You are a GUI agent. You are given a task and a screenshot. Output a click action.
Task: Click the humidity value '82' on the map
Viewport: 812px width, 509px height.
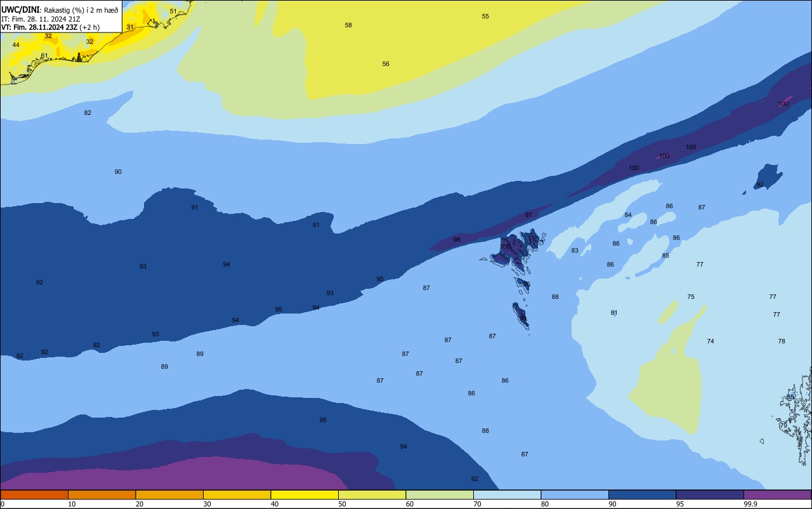[x=88, y=113]
